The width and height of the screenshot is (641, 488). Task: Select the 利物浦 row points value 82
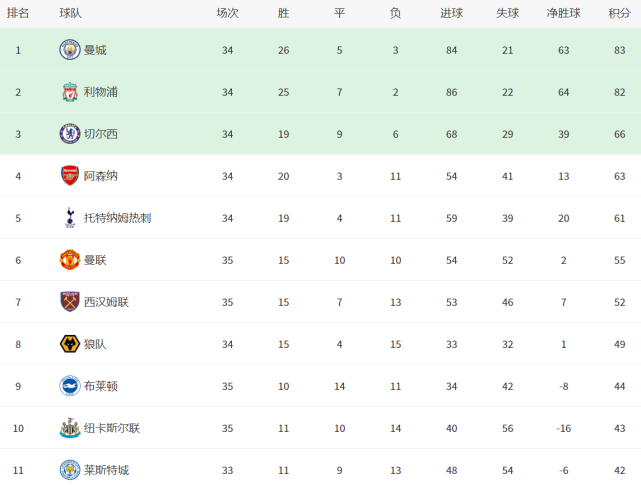click(619, 92)
